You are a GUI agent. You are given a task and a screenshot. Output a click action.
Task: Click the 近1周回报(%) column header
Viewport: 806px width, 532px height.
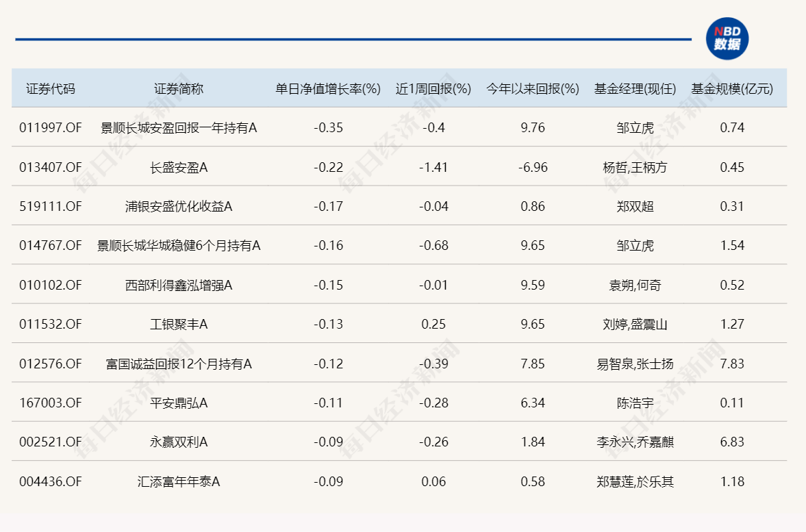click(433, 89)
